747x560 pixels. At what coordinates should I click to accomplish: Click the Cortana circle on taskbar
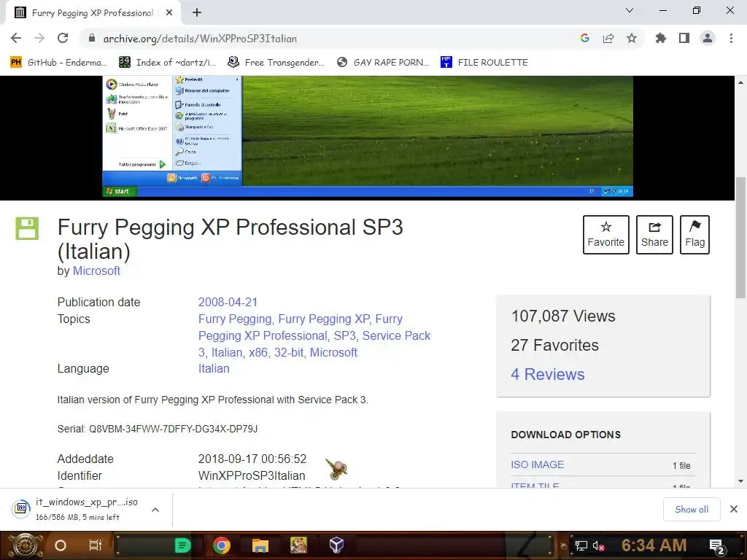[x=61, y=545]
